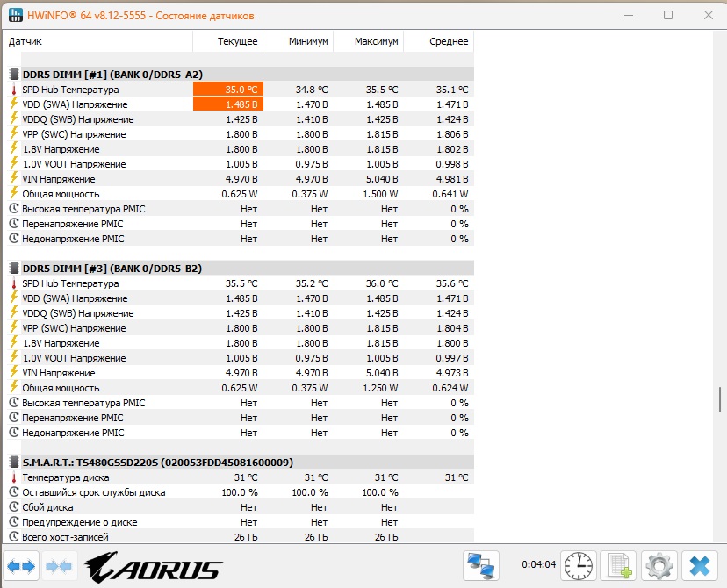The width and height of the screenshot is (727, 588).
Task: Click DIMM #1 memory chip icon
Action: pyautogui.click(x=14, y=74)
